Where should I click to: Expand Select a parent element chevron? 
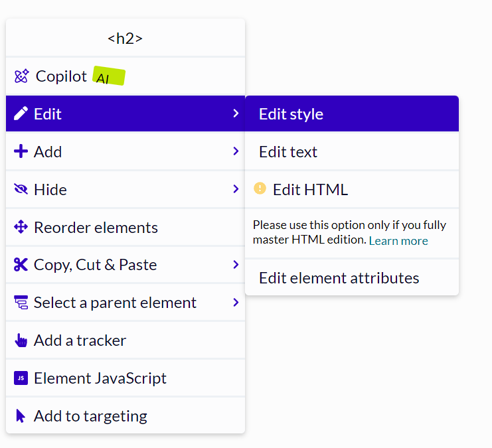(x=236, y=303)
